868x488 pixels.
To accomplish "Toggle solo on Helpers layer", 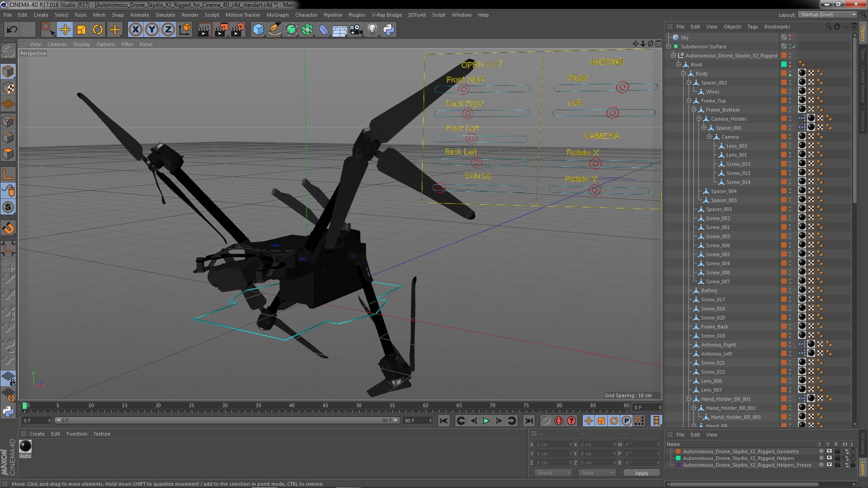I will pyautogui.click(x=821, y=458).
